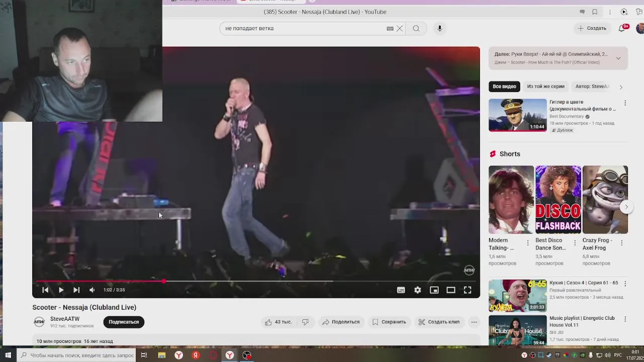Viewport: 644px width, 362px height.
Task: Open options menu for 'Кухня' video
Action: pos(625,284)
